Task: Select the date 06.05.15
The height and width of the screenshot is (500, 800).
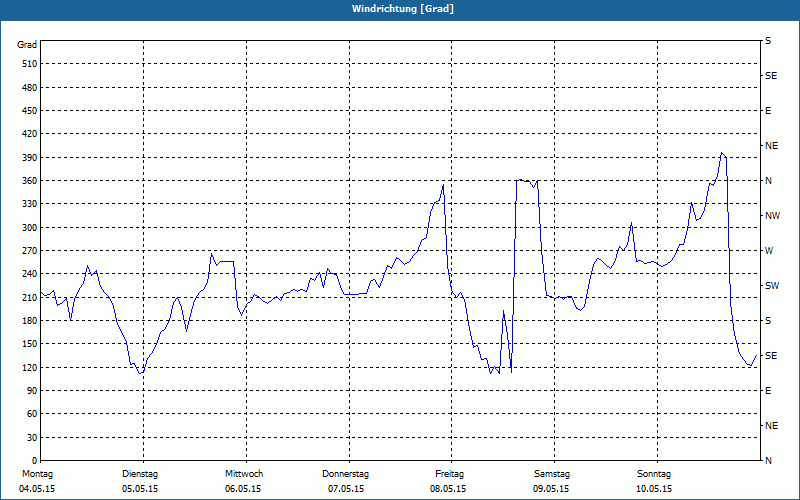Action: point(243,489)
